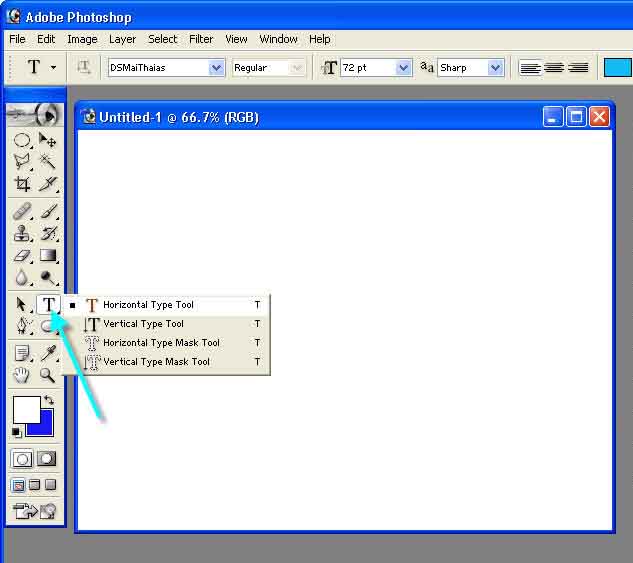
Task: Select the History Brush tool
Action: 48,233
